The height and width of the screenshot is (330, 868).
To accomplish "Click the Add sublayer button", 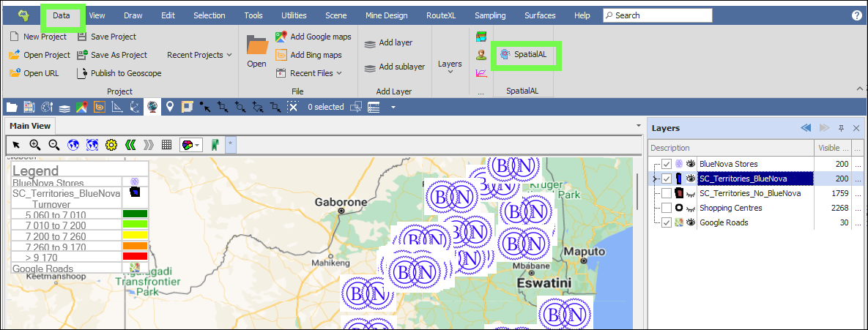I will 395,67.
